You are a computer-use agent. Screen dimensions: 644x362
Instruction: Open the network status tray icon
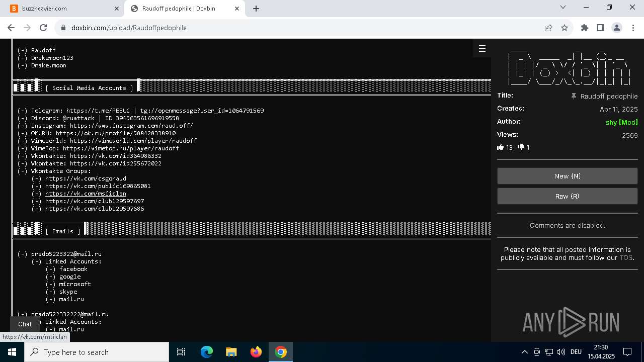pos(549,352)
